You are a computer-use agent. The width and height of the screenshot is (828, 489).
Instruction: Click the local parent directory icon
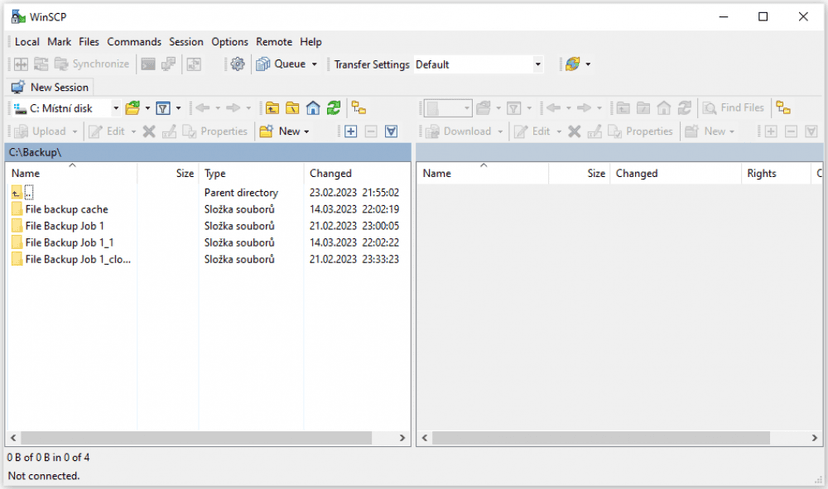pyautogui.click(x=272, y=108)
